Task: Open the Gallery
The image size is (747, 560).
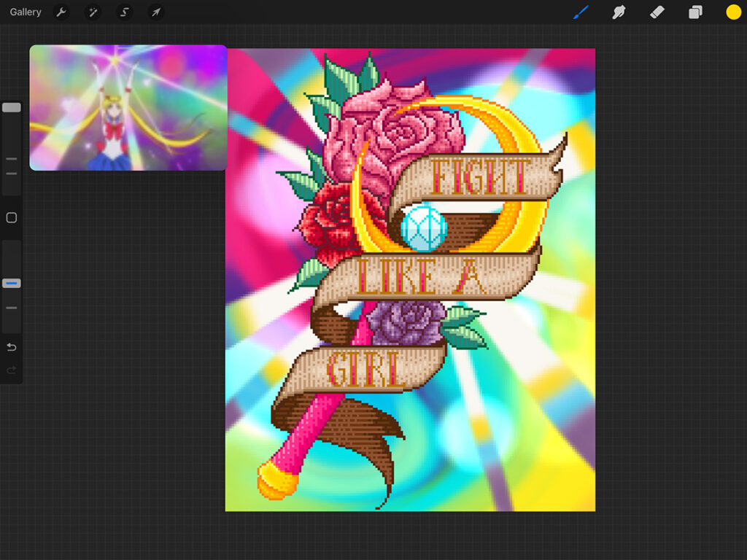Action: pyautogui.click(x=26, y=12)
